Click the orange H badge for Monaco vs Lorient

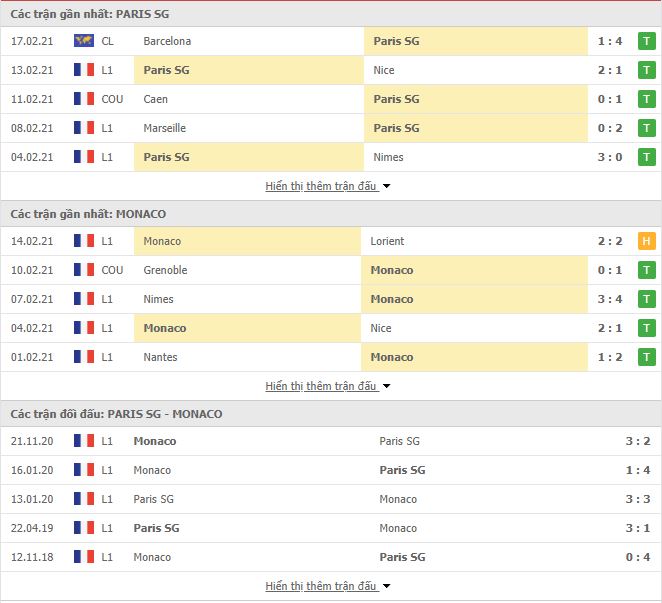[x=646, y=241]
